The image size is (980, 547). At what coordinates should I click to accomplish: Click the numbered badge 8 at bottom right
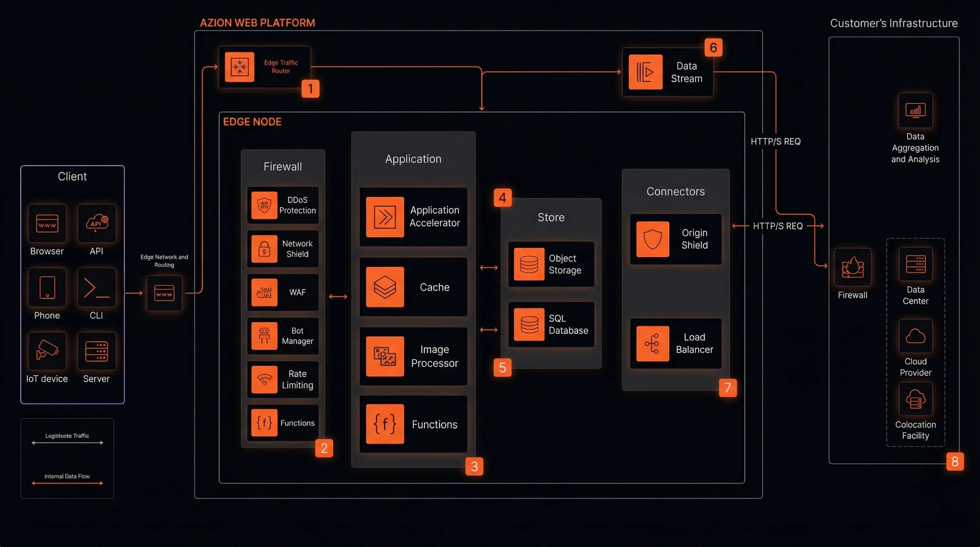(x=955, y=462)
